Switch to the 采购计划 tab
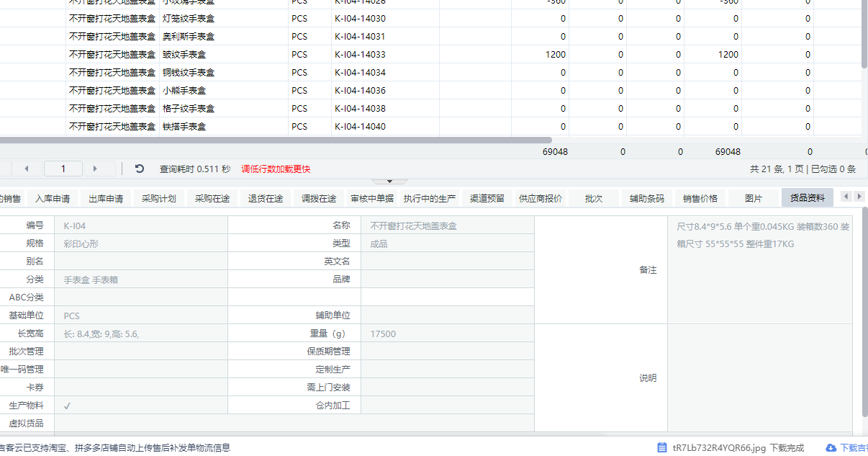868x456 pixels. pyautogui.click(x=159, y=198)
